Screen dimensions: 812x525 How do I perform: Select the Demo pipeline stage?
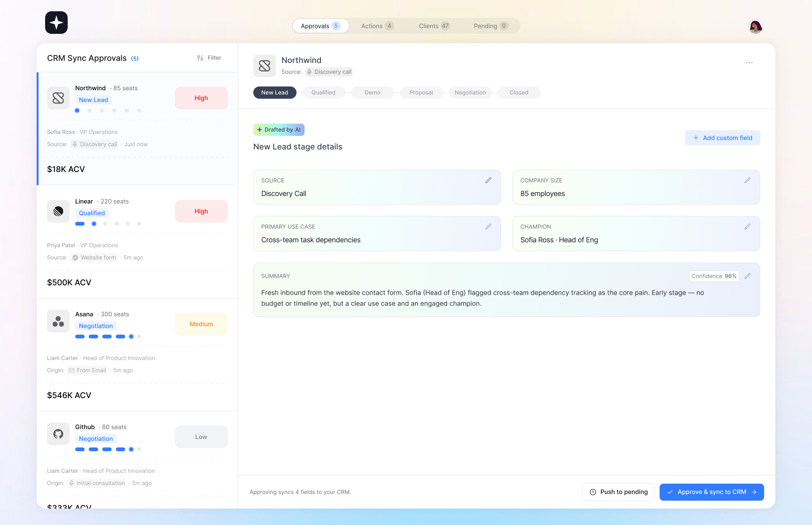[373, 93]
